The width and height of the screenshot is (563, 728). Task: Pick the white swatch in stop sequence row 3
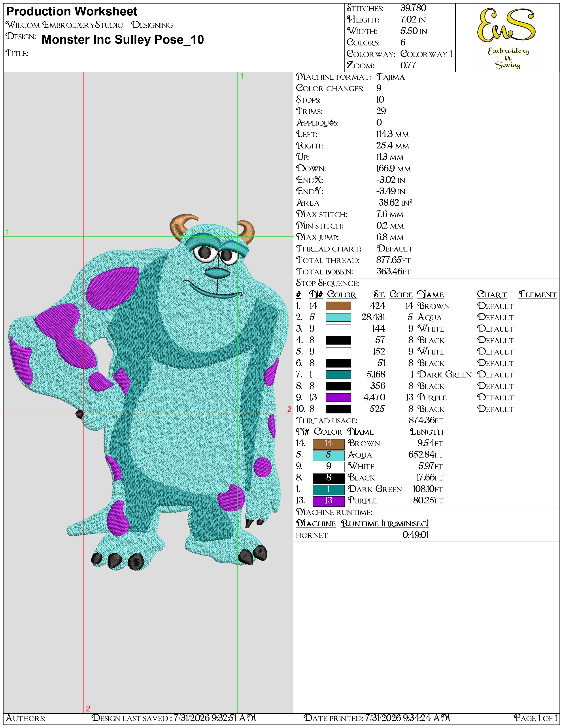click(x=338, y=329)
